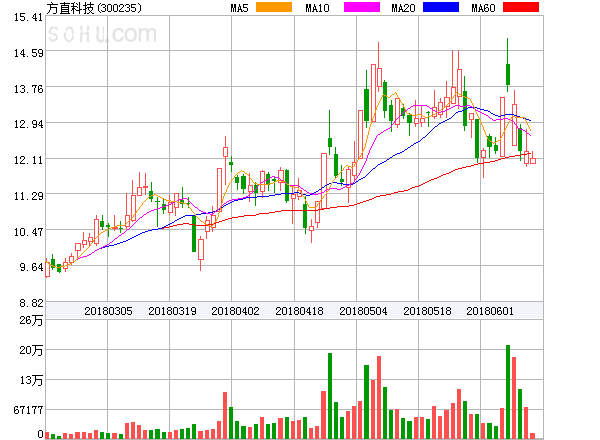Click the orange MA5 legend swatch

click(x=274, y=7)
